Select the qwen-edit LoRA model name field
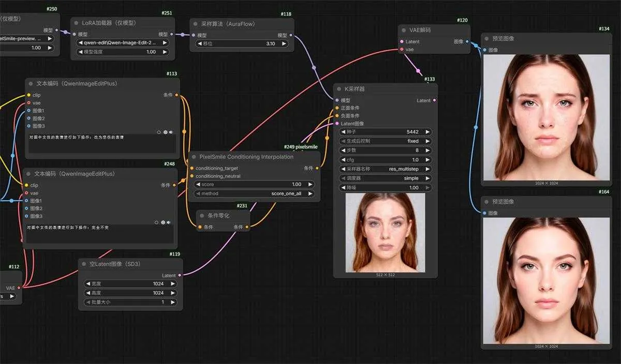The image size is (621, 364). click(122, 43)
